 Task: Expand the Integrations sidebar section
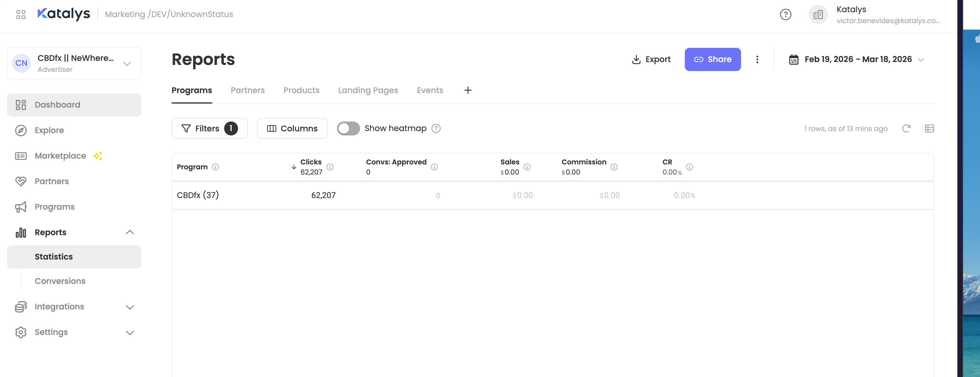(130, 307)
